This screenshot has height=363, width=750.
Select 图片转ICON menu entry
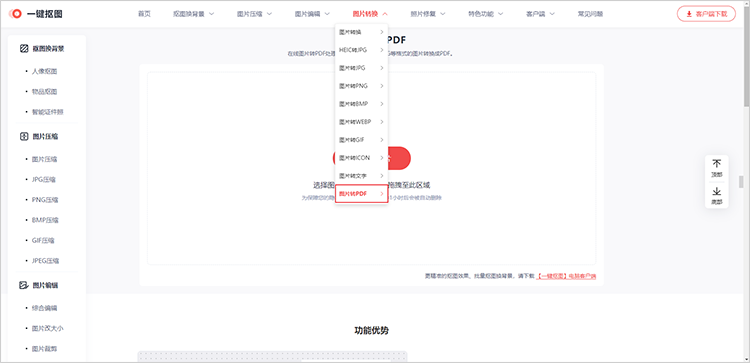click(361, 157)
